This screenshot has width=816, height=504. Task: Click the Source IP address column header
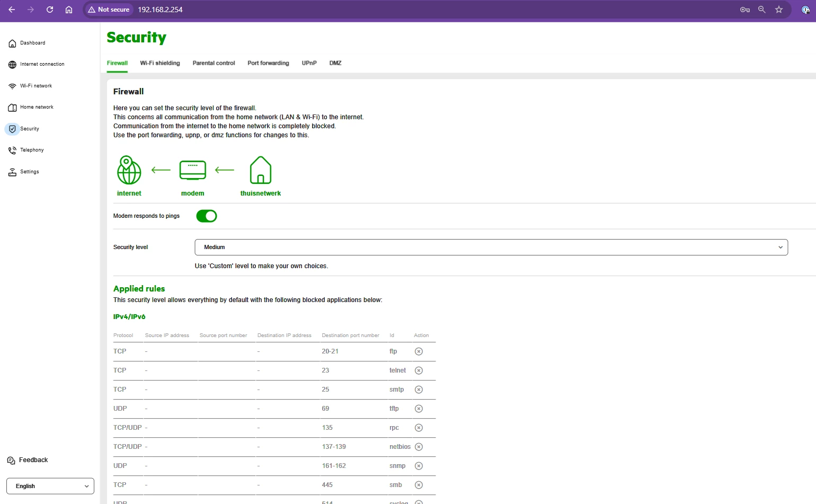[167, 335]
